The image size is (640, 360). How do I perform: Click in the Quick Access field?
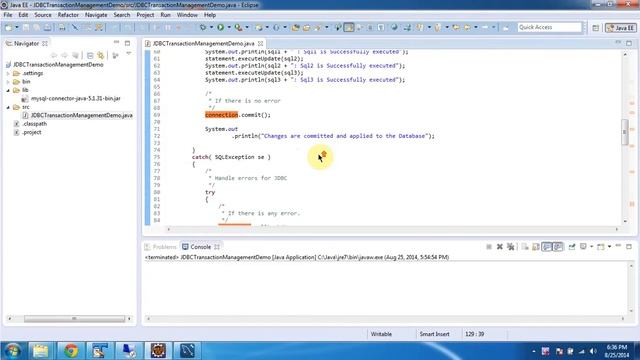click(x=549, y=27)
